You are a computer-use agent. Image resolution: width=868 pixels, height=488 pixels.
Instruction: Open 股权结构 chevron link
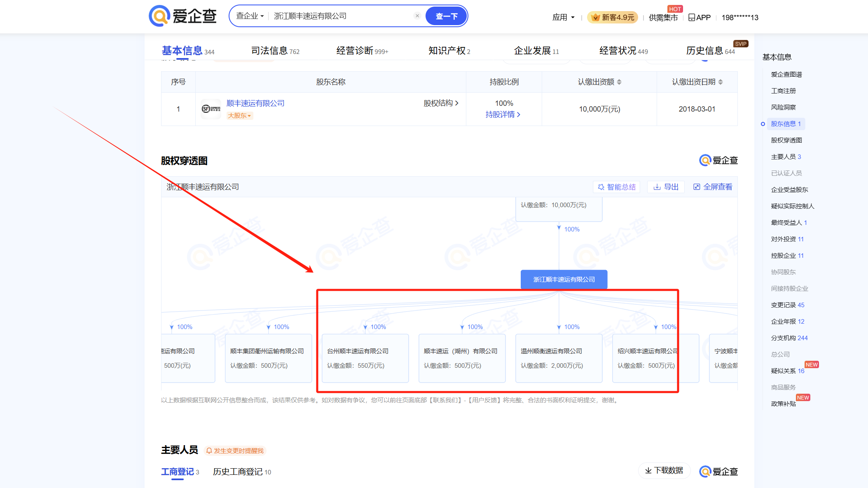click(x=441, y=103)
